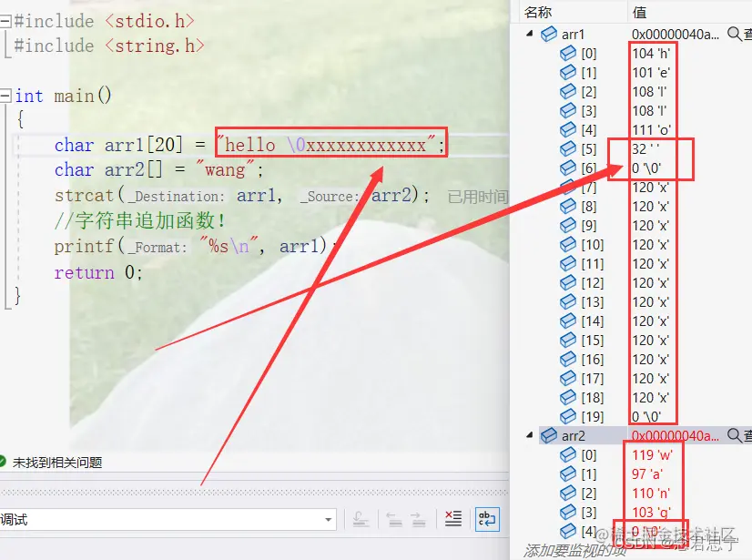Screen dimensions: 752x560
Task: Click the cube icon of arr1 element [1]
Action: (x=568, y=72)
